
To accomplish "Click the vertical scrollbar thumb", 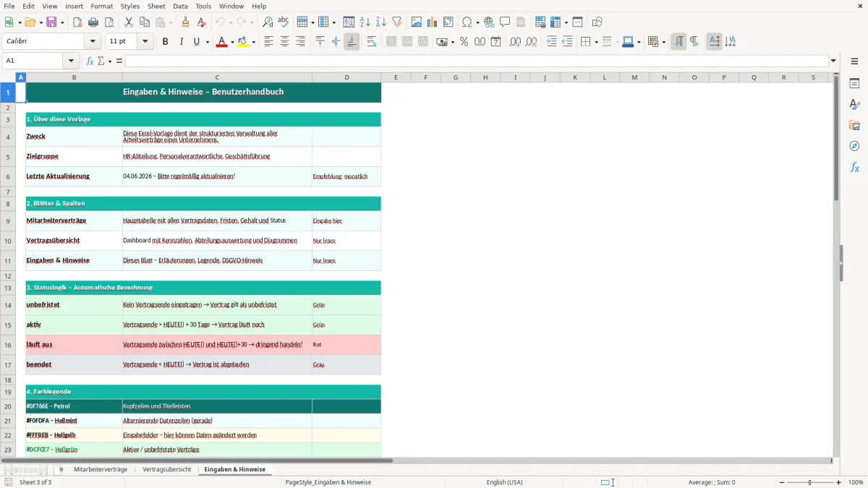I will coord(836,137).
